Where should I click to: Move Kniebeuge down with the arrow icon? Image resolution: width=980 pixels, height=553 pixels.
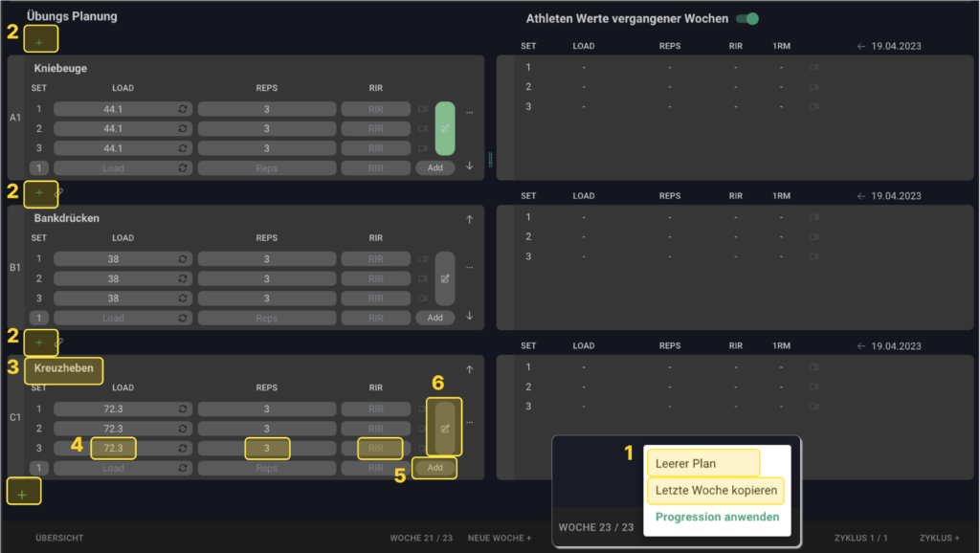click(469, 166)
